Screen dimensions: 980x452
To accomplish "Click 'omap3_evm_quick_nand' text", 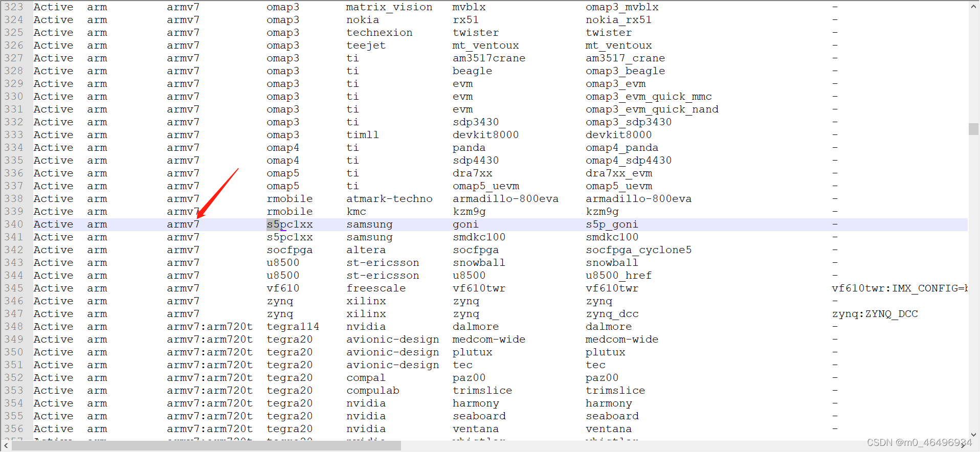I will tap(652, 109).
